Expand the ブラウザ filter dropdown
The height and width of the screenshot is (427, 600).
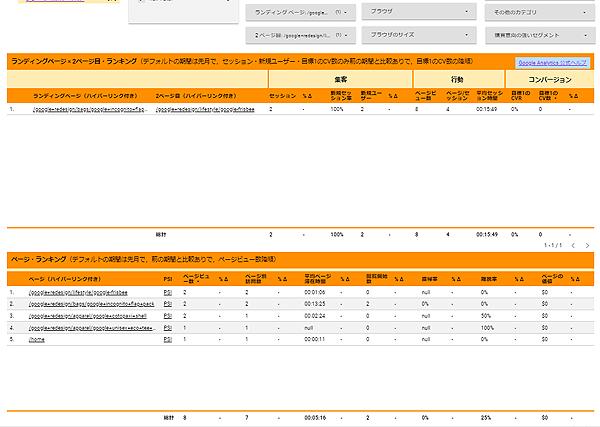point(419,11)
